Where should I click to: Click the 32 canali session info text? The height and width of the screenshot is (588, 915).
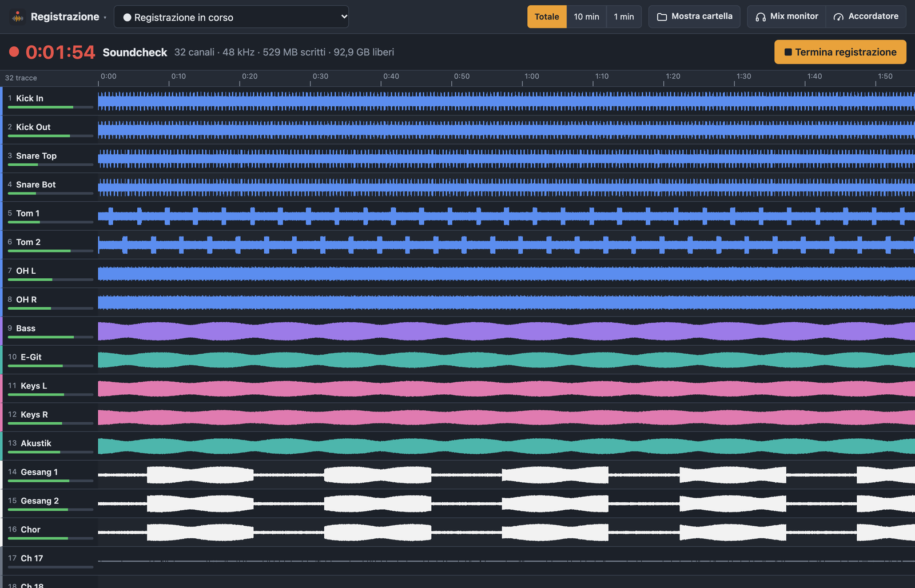pos(284,52)
